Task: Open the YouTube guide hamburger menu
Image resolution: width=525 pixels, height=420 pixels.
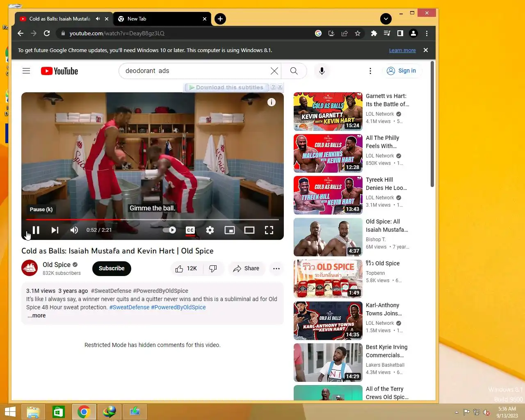Action: pyautogui.click(x=26, y=71)
